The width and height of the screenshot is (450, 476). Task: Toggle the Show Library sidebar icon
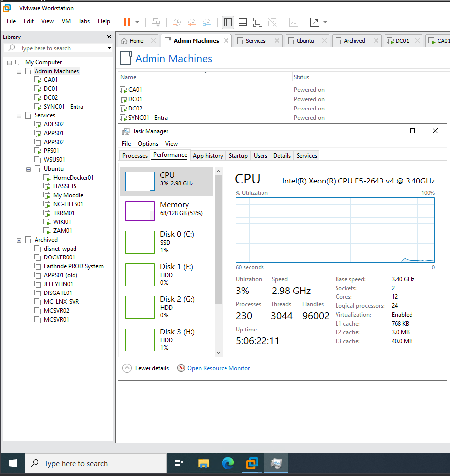pos(227,22)
